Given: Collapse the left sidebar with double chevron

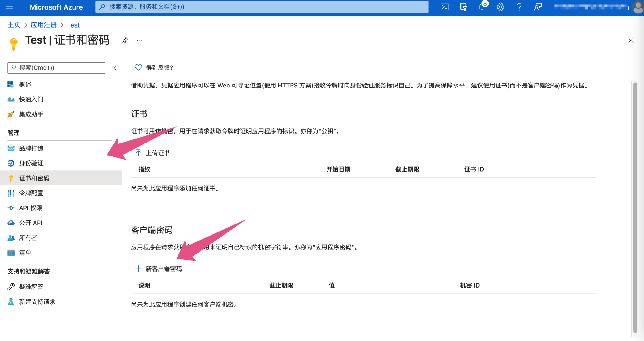Looking at the screenshot, I should (x=114, y=68).
